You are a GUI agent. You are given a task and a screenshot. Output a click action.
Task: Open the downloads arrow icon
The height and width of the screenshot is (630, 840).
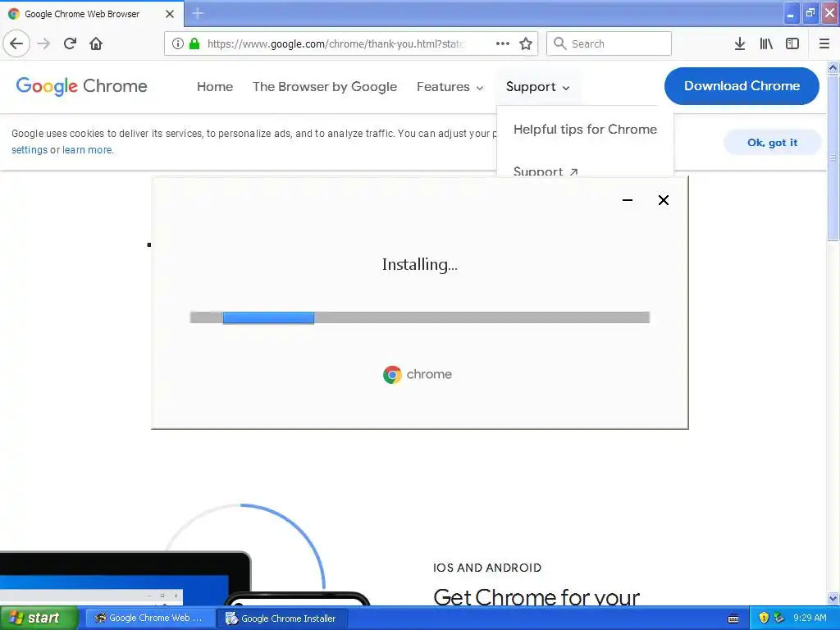click(740, 43)
